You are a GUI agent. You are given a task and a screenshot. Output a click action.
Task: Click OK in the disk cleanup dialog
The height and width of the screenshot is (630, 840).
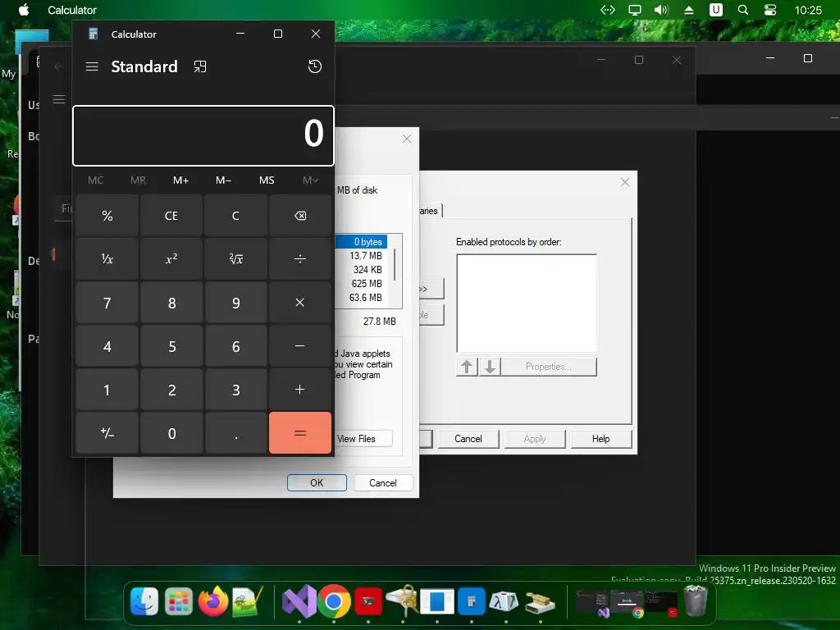click(317, 482)
